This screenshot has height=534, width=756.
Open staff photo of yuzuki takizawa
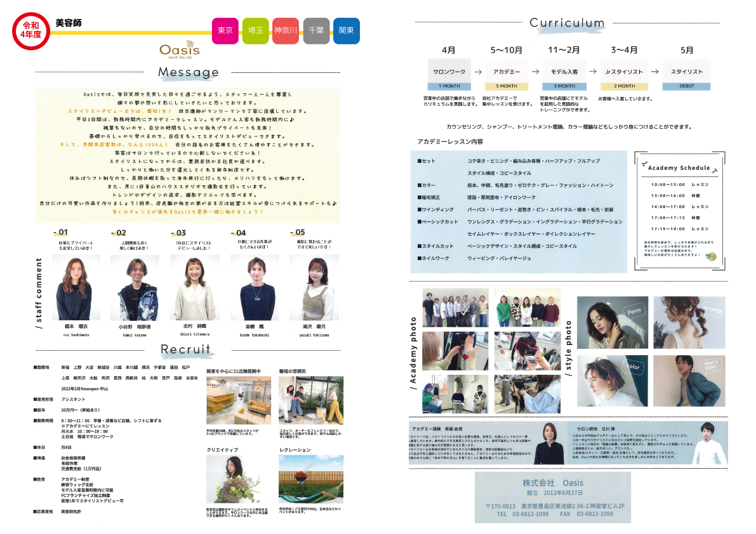[x=314, y=287]
